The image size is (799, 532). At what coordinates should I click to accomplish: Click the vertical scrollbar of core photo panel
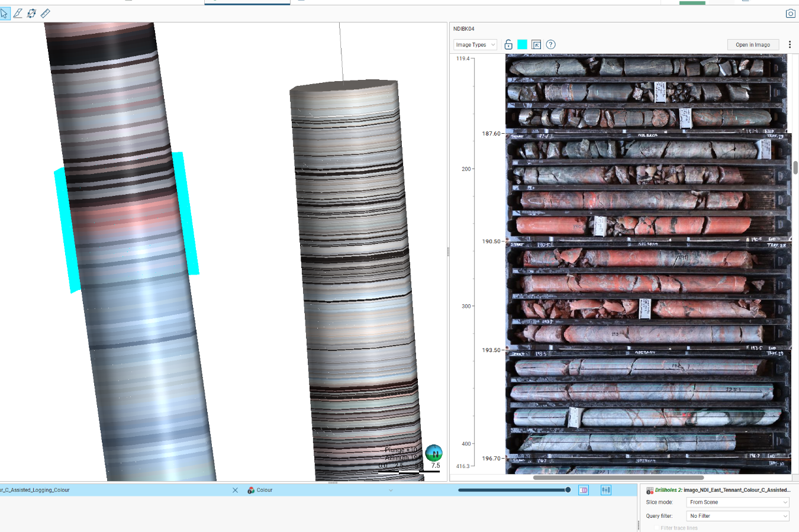pyautogui.click(x=795, y=167)
